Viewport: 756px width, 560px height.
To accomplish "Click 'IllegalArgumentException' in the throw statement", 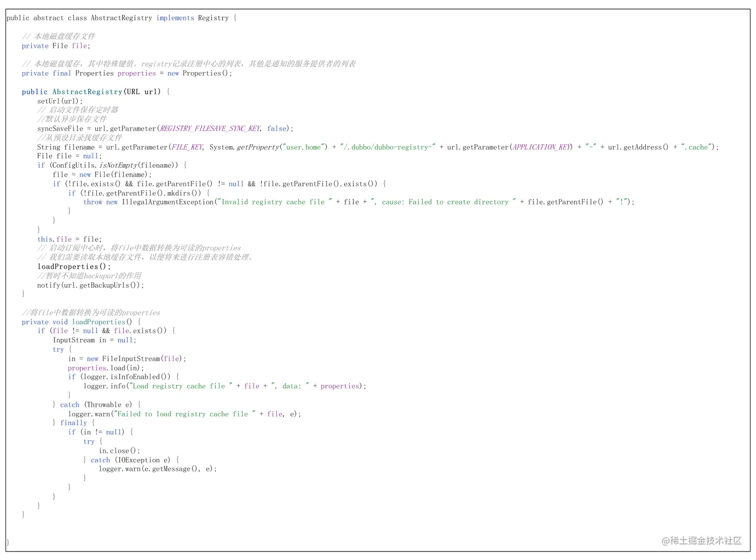I will click(167, 202).
